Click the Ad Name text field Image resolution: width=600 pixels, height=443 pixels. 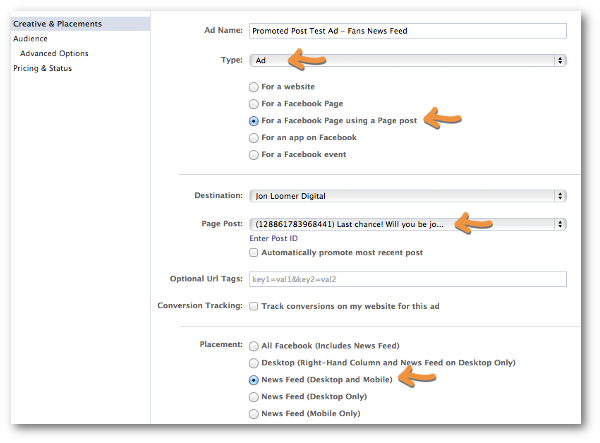(x=408, y=31)
